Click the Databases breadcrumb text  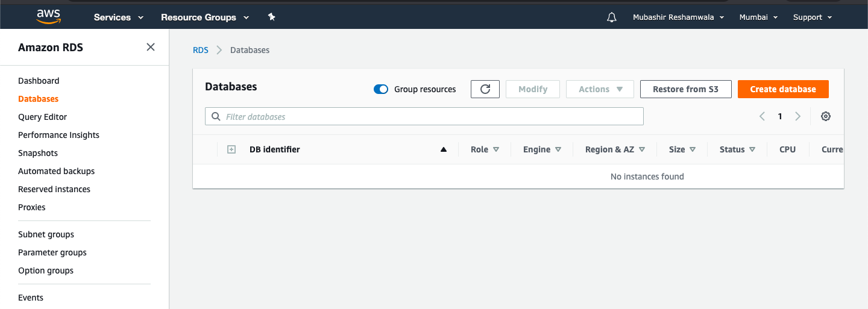point(250,50)
